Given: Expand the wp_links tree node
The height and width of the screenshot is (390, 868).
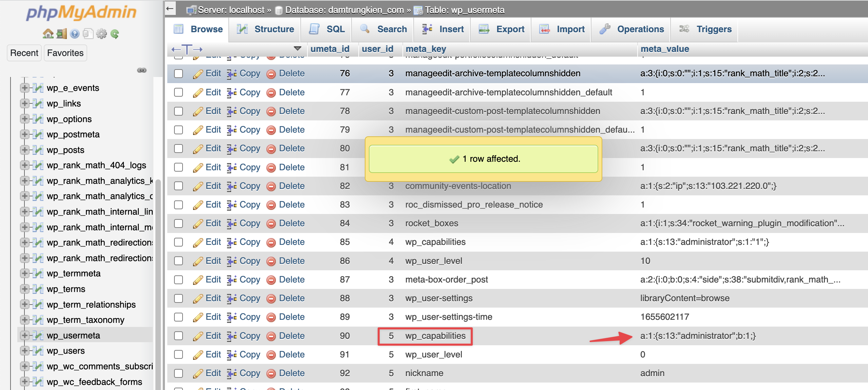Looking at the screenshot, I should tap(24, 103).
